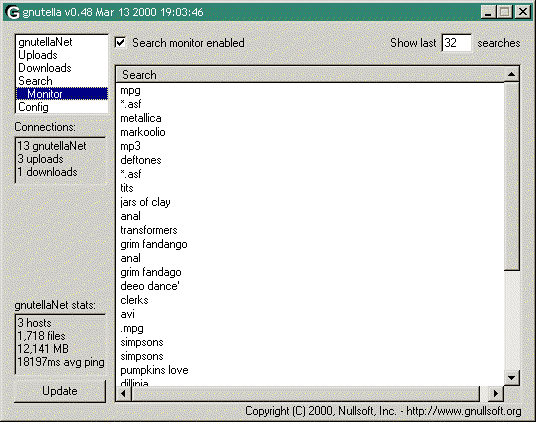The height and width of the screenshot is (422, 536).
Task: Disable the Search monitor enabled checkbox
Action: tap(120, 43)
